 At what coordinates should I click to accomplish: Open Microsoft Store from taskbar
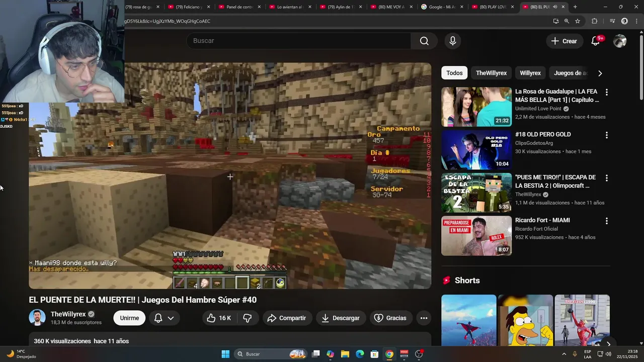click(x=374, y=354)
